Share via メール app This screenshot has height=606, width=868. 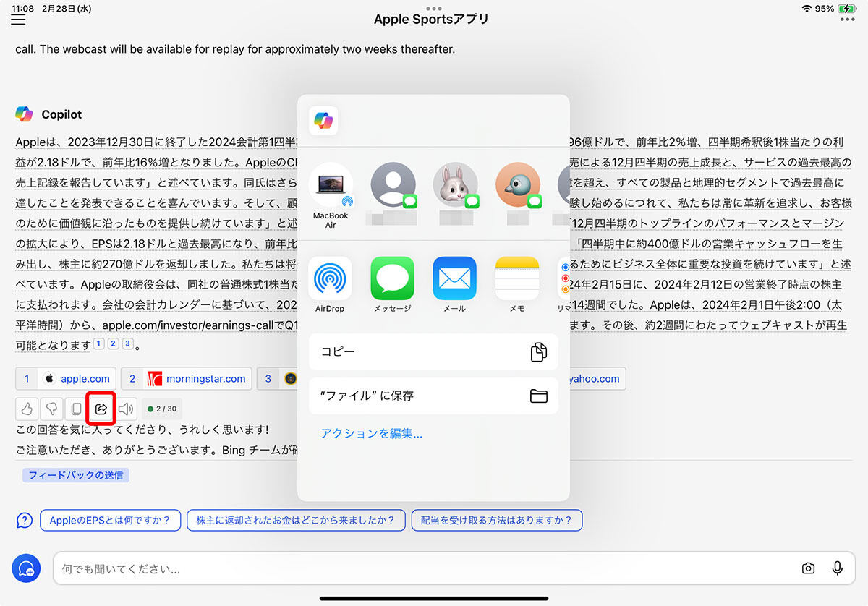(455, 285)
